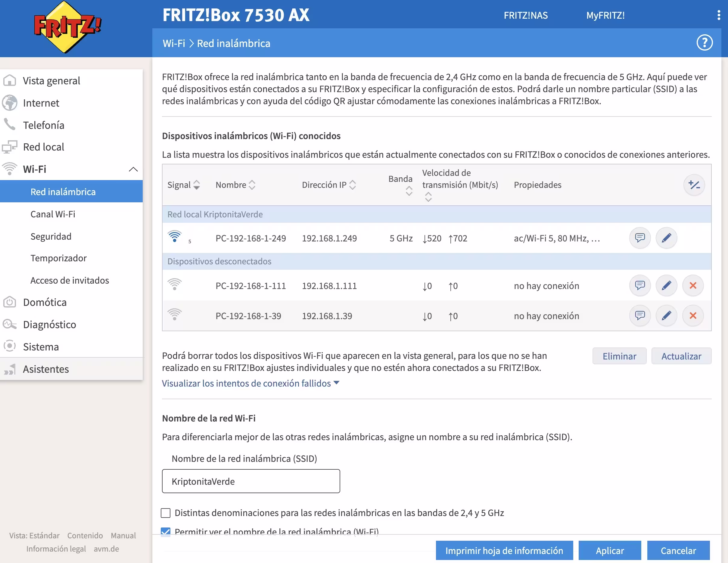Image resolution: width=728 pixels, height=563 pixels.
Task: Open Telefonía menu item
Action: [x=44, y=125]
